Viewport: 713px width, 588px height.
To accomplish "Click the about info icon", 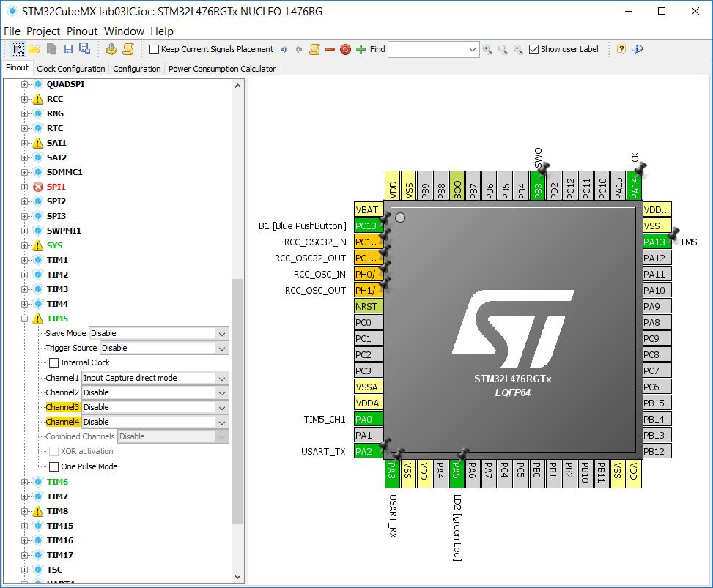I will pyautogui.click(x=638, y=49).
